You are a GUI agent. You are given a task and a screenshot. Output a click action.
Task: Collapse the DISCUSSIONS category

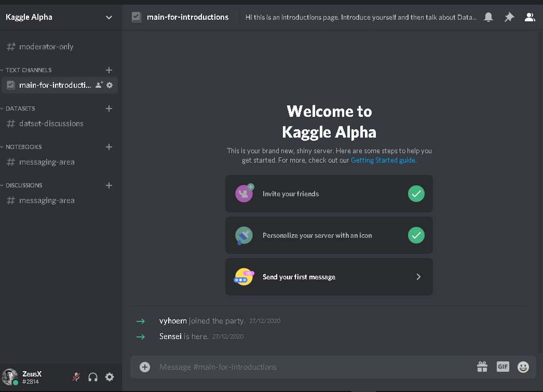click(x=23, y=185)
